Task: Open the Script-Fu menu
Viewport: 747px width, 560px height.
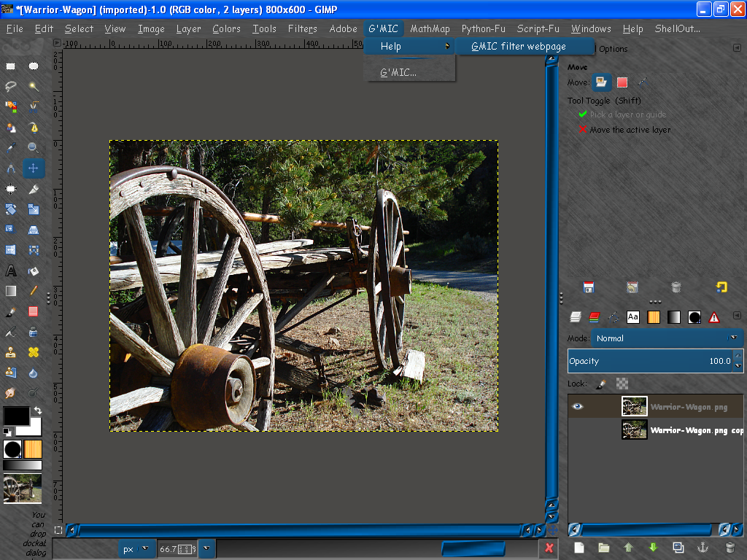Action: click(538, 28)
